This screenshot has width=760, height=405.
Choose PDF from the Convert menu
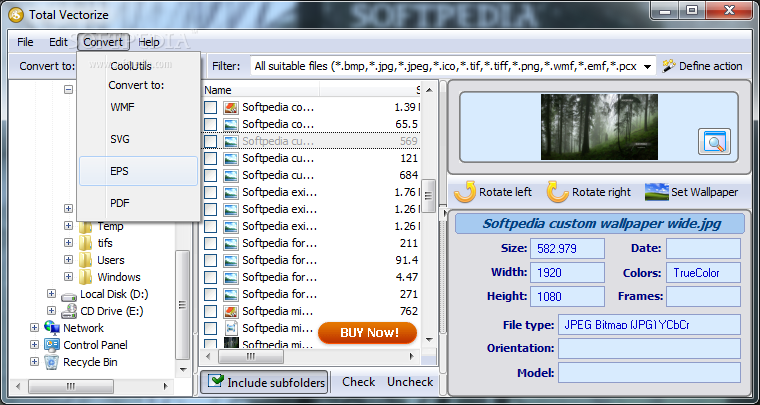139,203
